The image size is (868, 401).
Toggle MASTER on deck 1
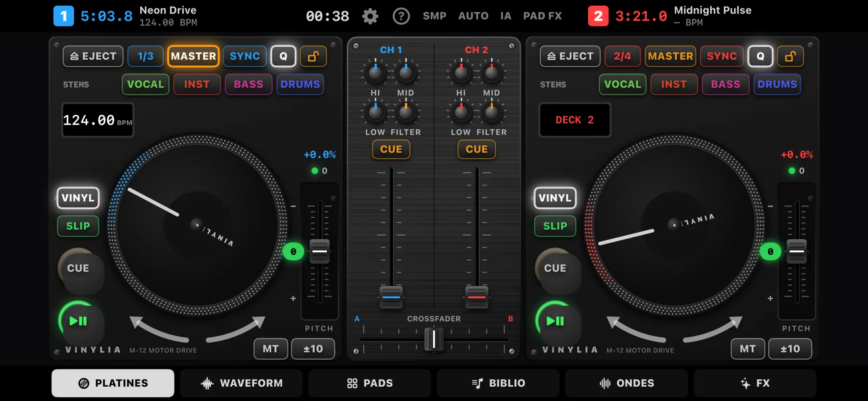(x=193, y=56)
